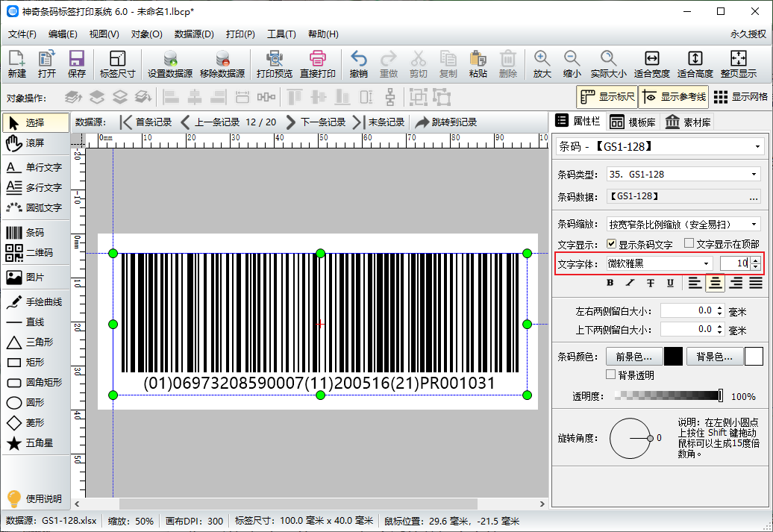Image resolution: width=773 pixels, height=532 pixels.
Task: Click the 背景色 button
Action: pos(715,357)
